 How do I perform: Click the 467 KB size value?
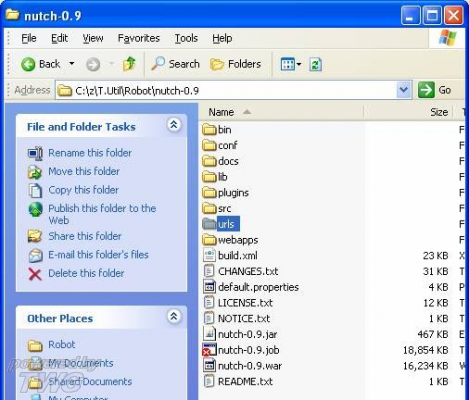[x=433, y=334]
